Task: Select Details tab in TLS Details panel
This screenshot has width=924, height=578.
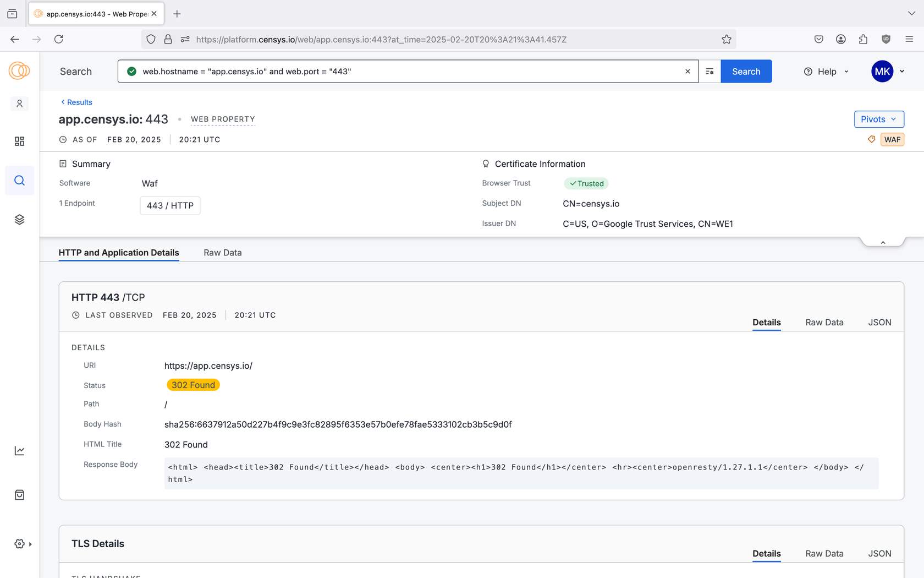Action: [767, 554]
